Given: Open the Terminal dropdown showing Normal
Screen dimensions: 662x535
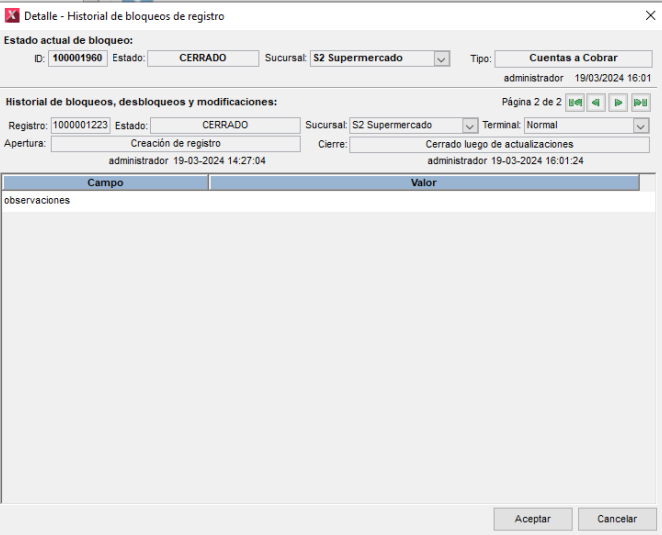Looking at the screenshot, I should pyautogui.click(x=641, y=126).
